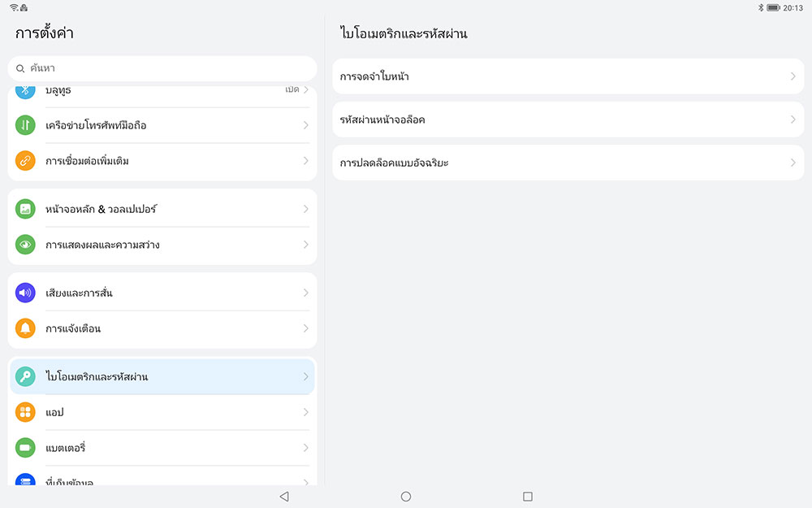Open เครือข่ายโทรศัพท์มือถือ settings menu
This screenshot has width=812, height=508.
tap(162, 125)
